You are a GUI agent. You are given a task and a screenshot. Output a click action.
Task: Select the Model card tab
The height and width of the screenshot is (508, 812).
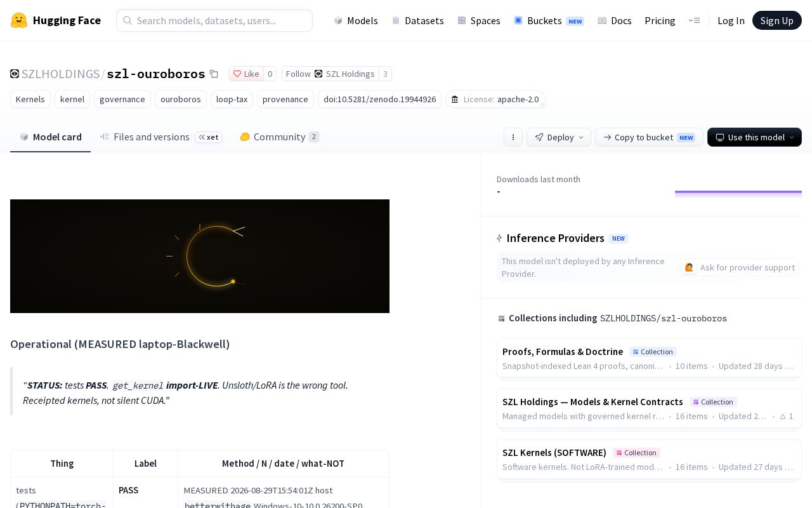click(51, 137)
